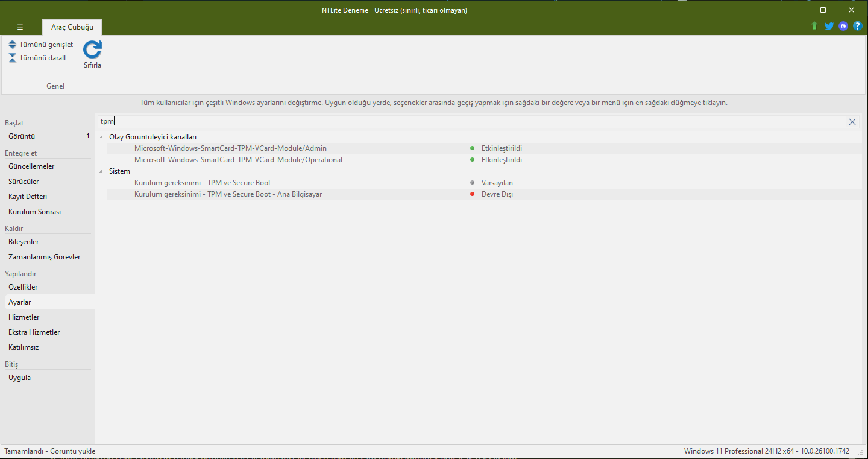Image resolution: width=868 pixels, height=459 pixels.
Task: Click the Tümünü genişlet expand-all icon
Action: (x=12, y=45)
